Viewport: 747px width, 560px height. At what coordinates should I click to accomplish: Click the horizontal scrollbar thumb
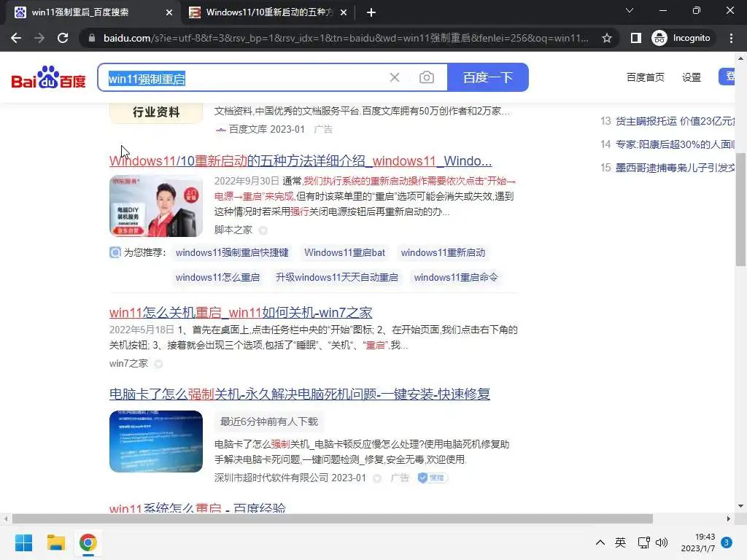coord(333,518)
